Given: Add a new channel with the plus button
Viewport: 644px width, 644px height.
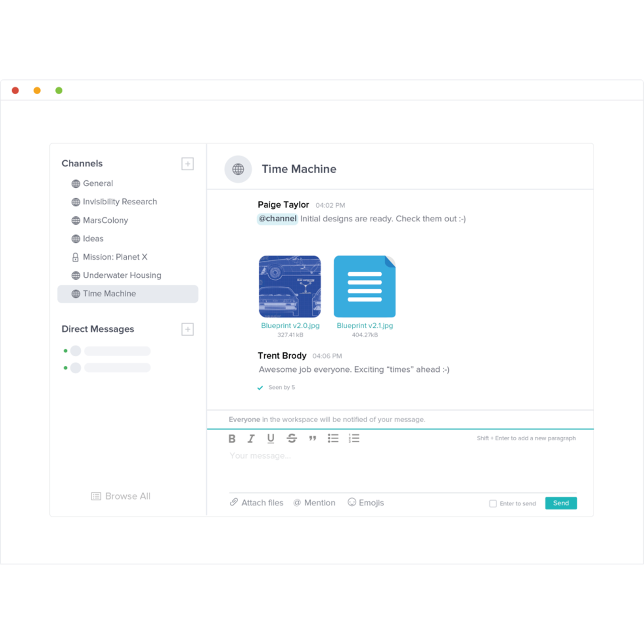Looking at the screenshot, I should pos(187,164).
